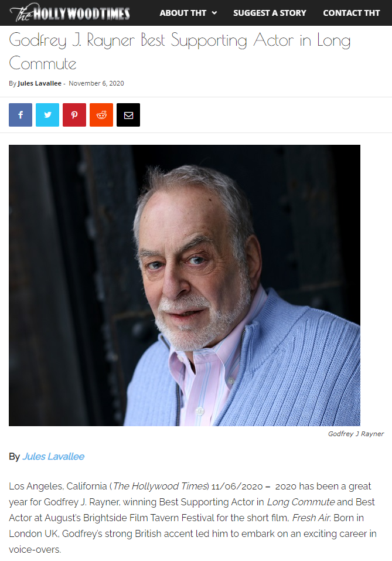
Task: Tweet this article via Twitter icon
Action: [47, 115]
